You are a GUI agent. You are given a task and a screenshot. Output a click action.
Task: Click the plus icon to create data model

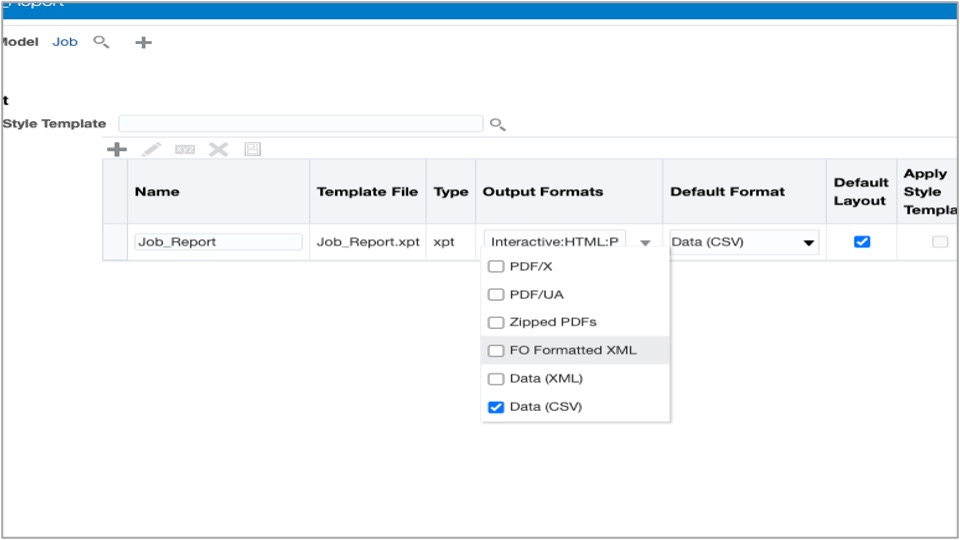coord(143,42)
